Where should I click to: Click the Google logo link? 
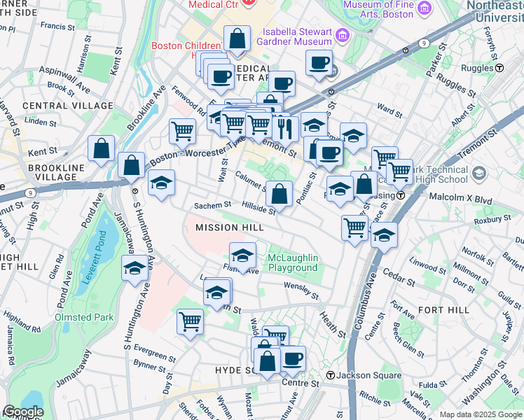click(x=24, y=412)
